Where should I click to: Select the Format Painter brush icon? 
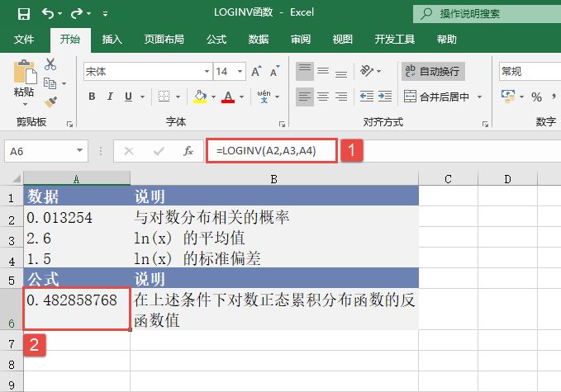51,101
